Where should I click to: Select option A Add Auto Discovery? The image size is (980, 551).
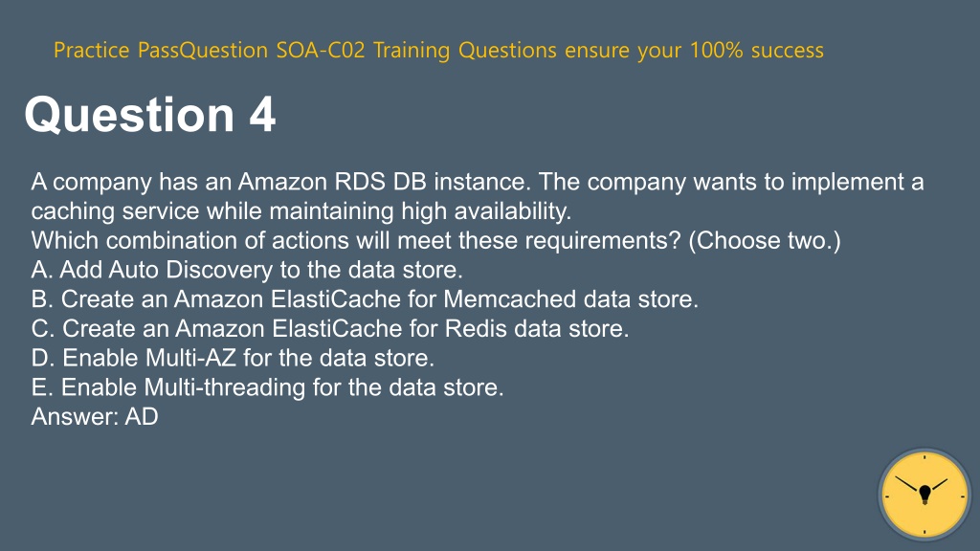247,270
